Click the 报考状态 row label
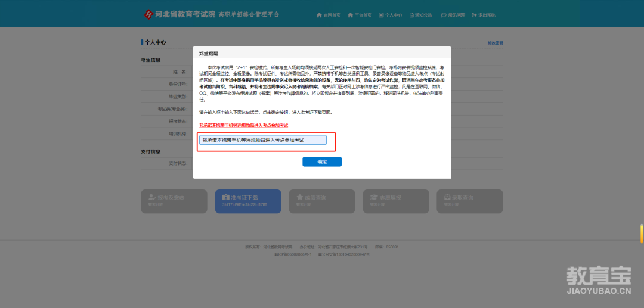 pos(178,122)
